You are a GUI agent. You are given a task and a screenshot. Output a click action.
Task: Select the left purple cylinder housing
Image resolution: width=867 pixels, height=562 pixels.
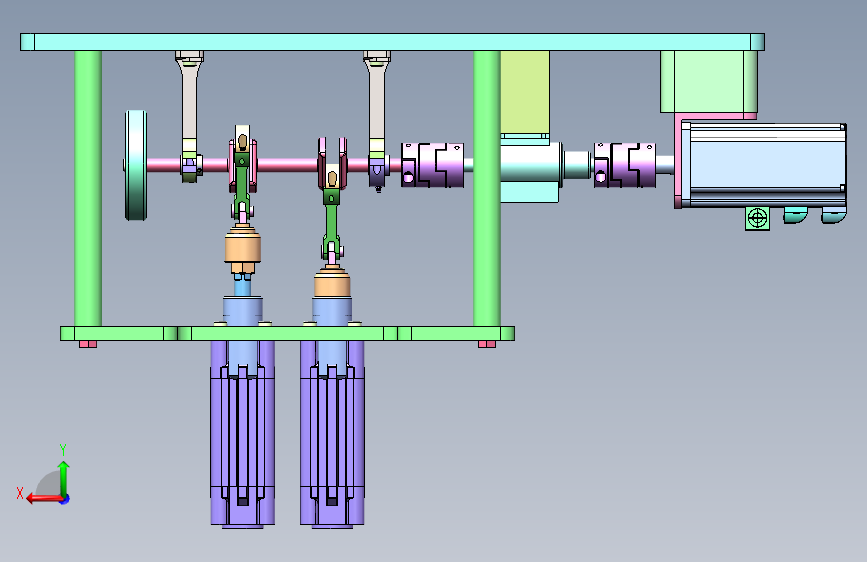click(243, 437)
